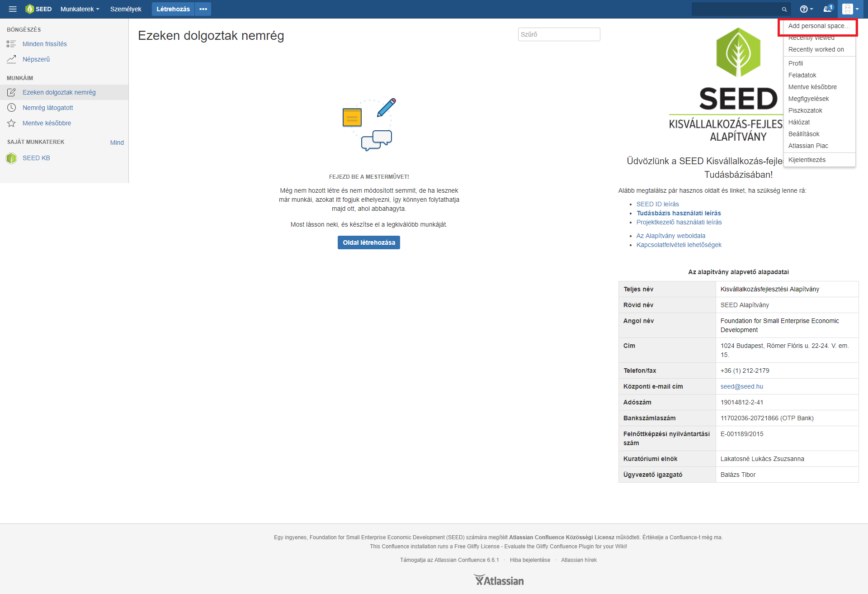
Task: Toggle the user avatar dropdown menu
Action: click(850, 9)
